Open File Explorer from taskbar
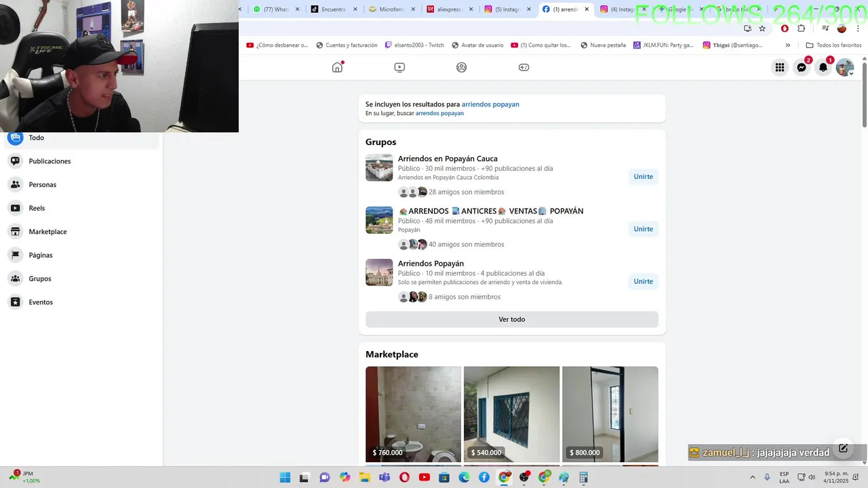 (364, 477)
